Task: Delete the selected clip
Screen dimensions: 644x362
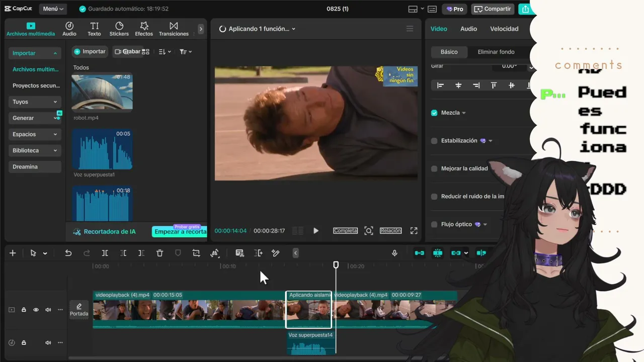Action: click(x=159, y=253)
